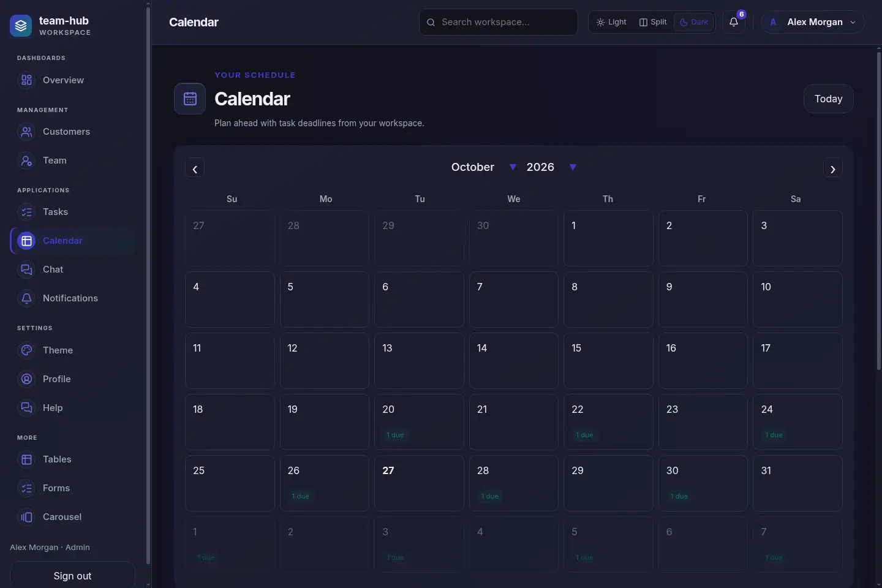Select October 27 day cell
The width and height of the screenshot is (882, 588).
tap(419, 483)
